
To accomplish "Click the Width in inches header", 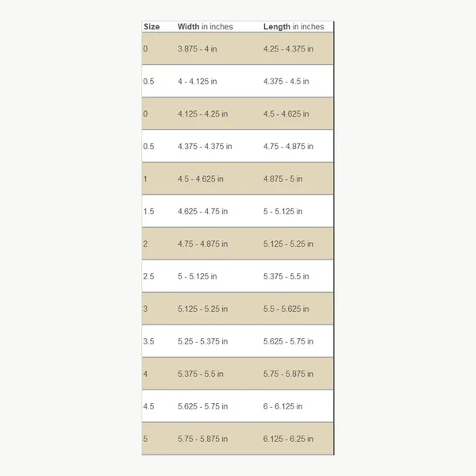I will click(205, 27).
